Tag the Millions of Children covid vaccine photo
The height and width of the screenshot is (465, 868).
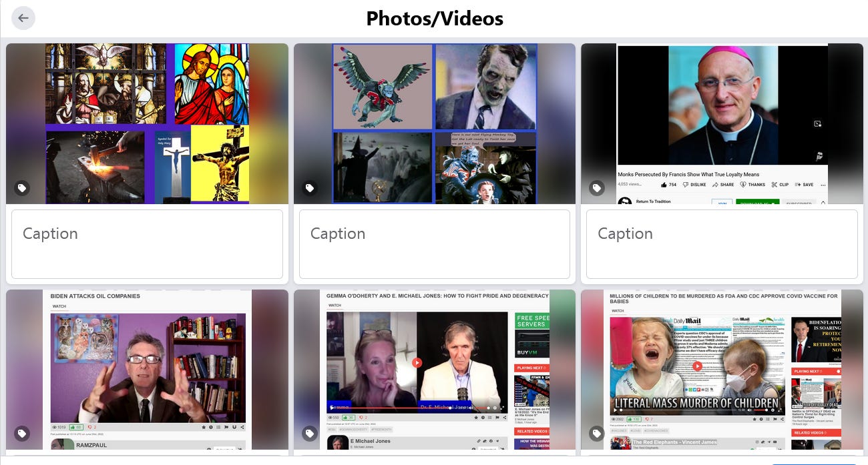[597, 434]
